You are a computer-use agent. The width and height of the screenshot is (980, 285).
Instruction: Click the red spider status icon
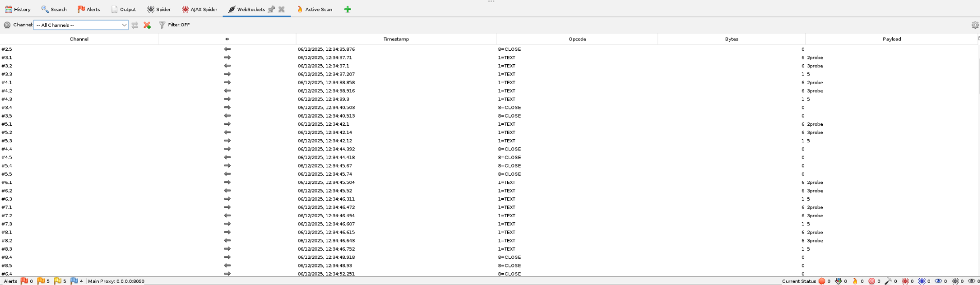905,281
